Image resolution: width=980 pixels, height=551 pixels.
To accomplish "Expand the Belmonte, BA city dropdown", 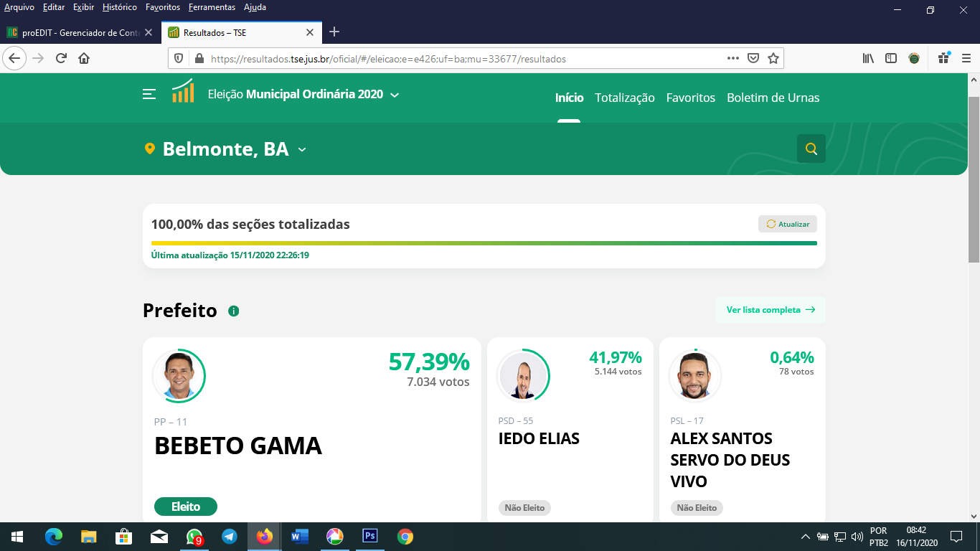I will pyautogui.click(x=302, y=149).
